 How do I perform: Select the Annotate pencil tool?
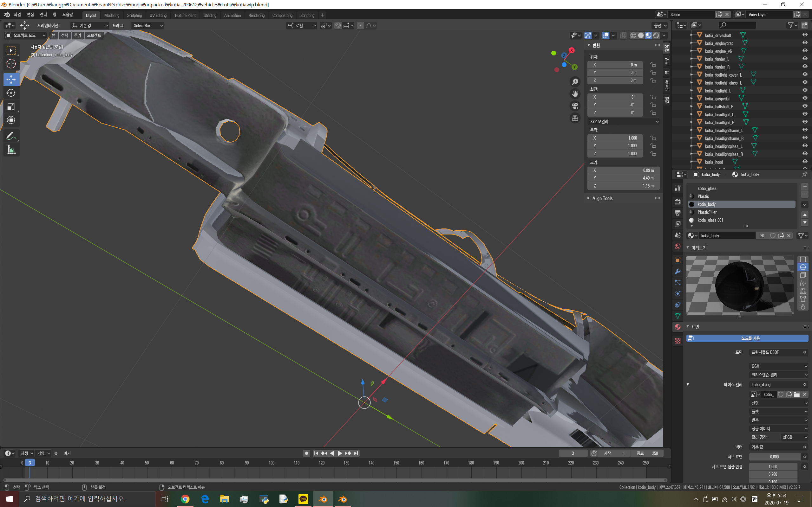click(x=11, y=136)
